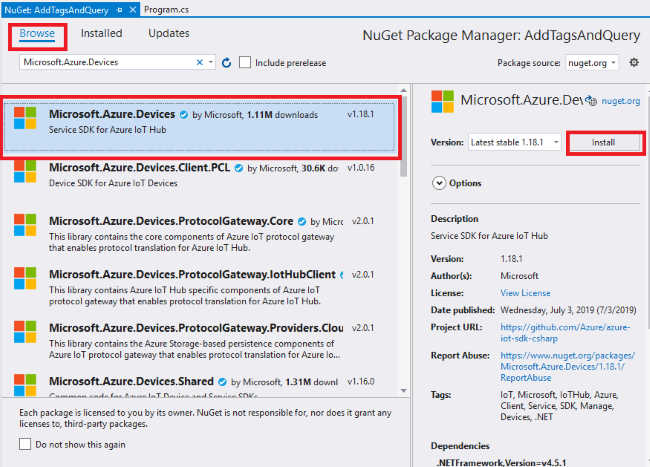Click ProtocolGateway.IotHubClient package logo icon
This screenshot has width=650, height=467.
[25, 281]
